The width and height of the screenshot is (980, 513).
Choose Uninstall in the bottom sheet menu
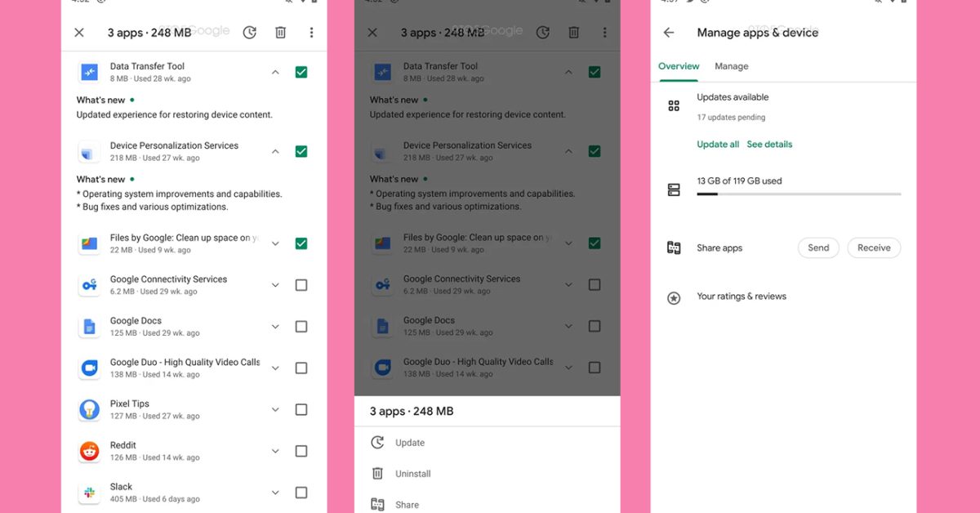[x=412, y=474]
